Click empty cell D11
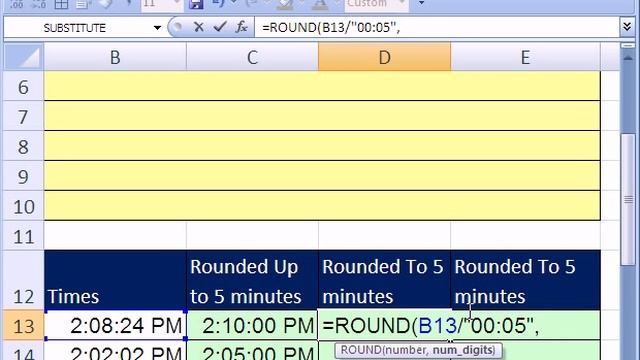This screenshot has height=360, width=640. tap(384, 236)
